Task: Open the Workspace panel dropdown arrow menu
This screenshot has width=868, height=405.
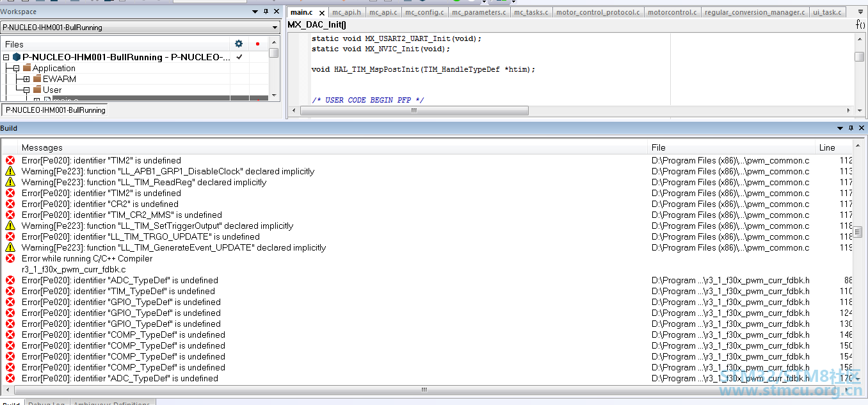Action: [x=255, y=12]
